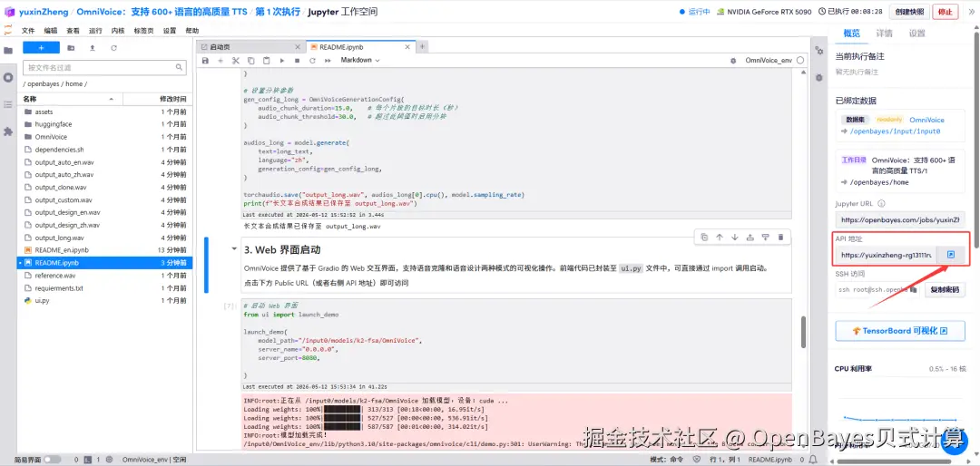
Task: Close the README.ipynb tab
Action: 408,47
